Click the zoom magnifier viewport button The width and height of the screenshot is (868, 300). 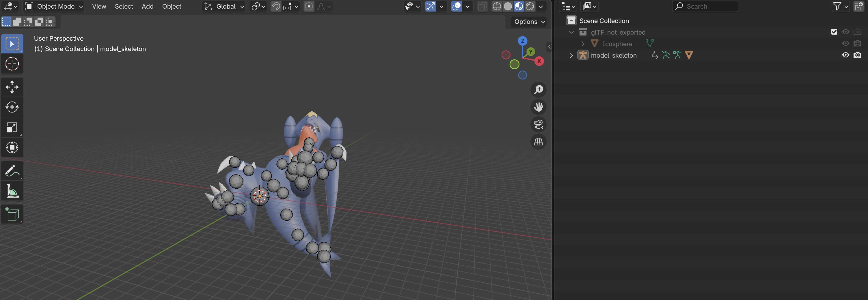tap(539, 89)
